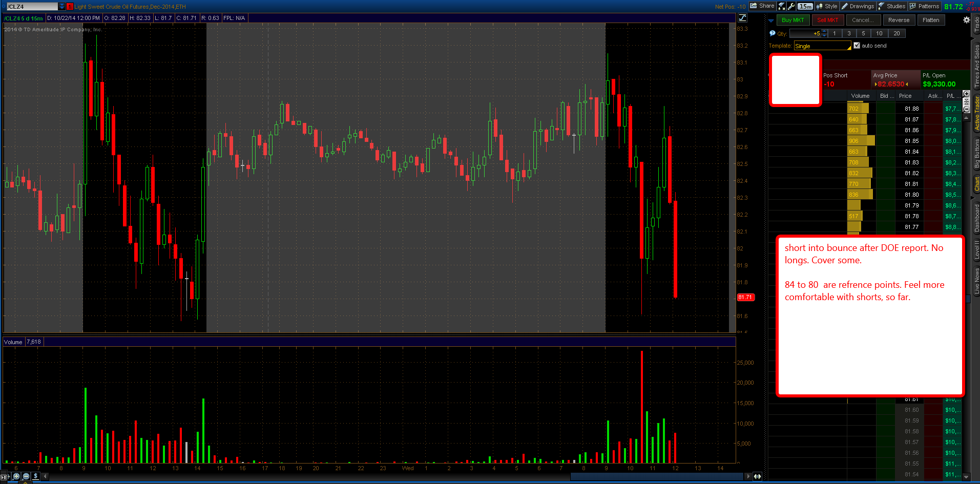
Task: Switch to Big Buttons side tab
Action: click(x=976, y=153)
